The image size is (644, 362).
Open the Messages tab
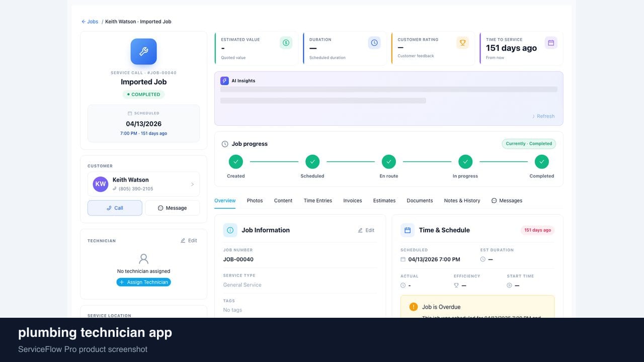click(x=507, y=201)
